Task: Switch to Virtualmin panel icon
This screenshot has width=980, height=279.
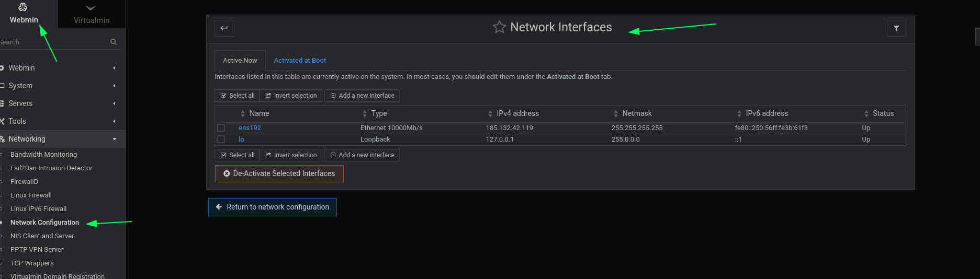Action: (91, 8)
